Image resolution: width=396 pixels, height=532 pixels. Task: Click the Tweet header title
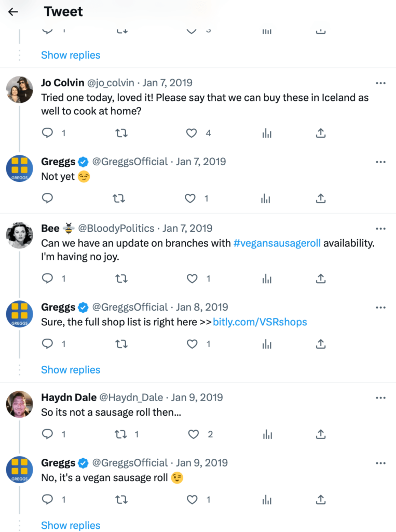(63, 11)
